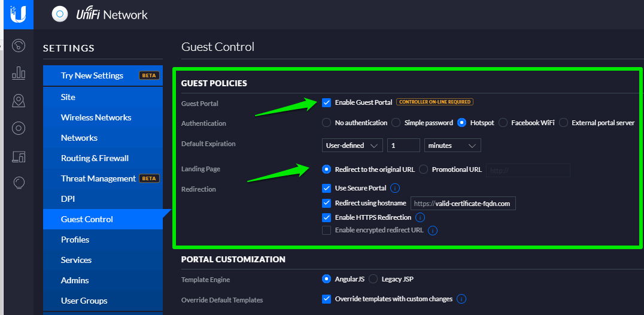Open the Insights lightbulb icon
This screenshot has height=315, width=644.
click(19, 183)
